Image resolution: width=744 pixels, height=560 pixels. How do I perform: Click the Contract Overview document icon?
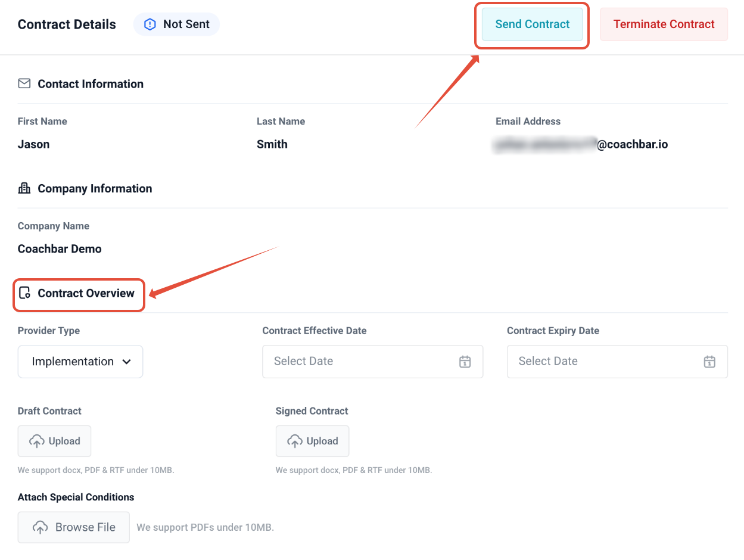(x=24, y=293)
